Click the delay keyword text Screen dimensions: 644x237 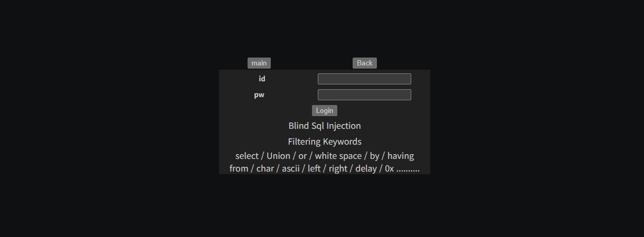[x=366, y=169]
